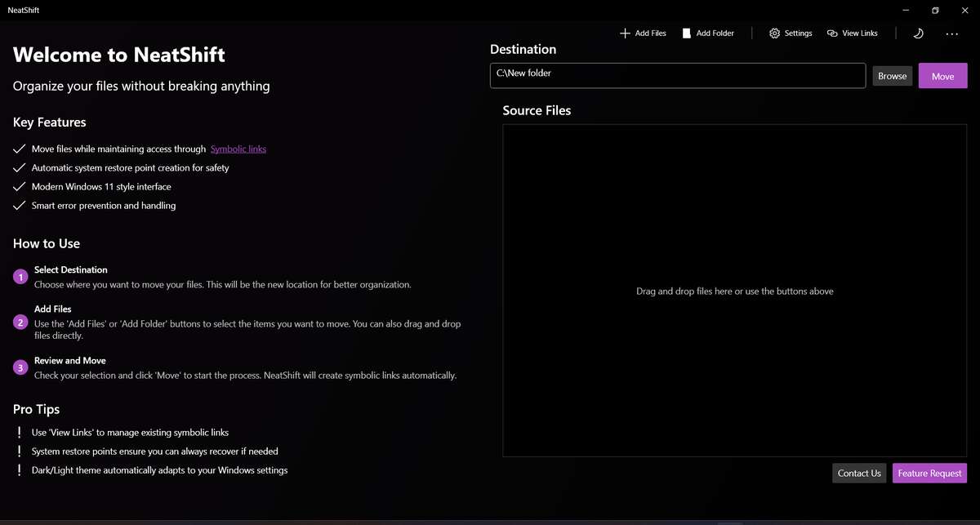The height and width of the screenshot is (525, 980).
Task: Click the Source Files drop area
Action: point(734,291)
